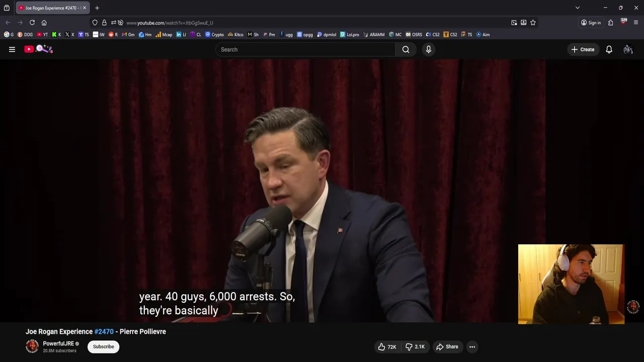The width and height of the screenshot is (644, 362).
Task: Click the Share button
Action: click(x=447, y=347)
